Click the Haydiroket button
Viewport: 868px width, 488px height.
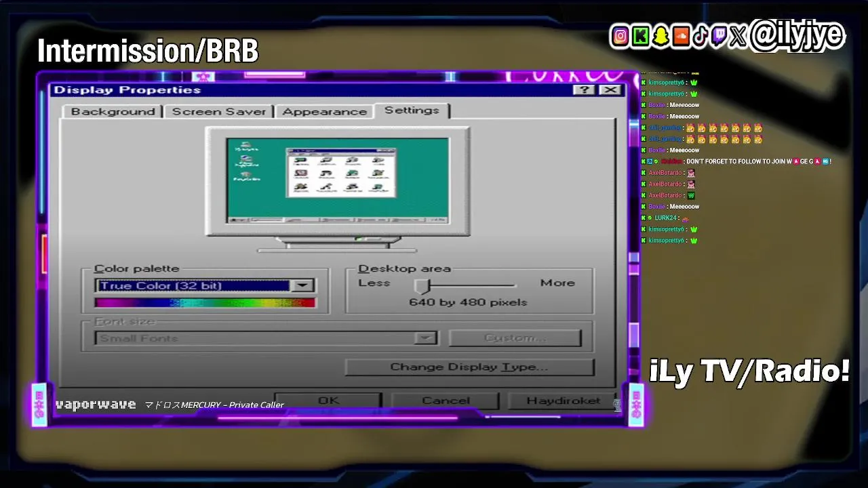[563, 401]
